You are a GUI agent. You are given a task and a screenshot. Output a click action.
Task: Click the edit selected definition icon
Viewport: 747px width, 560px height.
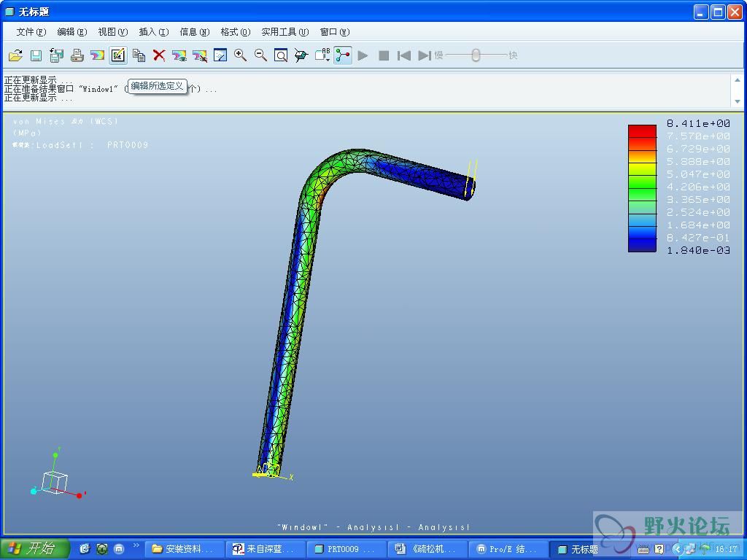pyautogui.click(x=117, y=55)
